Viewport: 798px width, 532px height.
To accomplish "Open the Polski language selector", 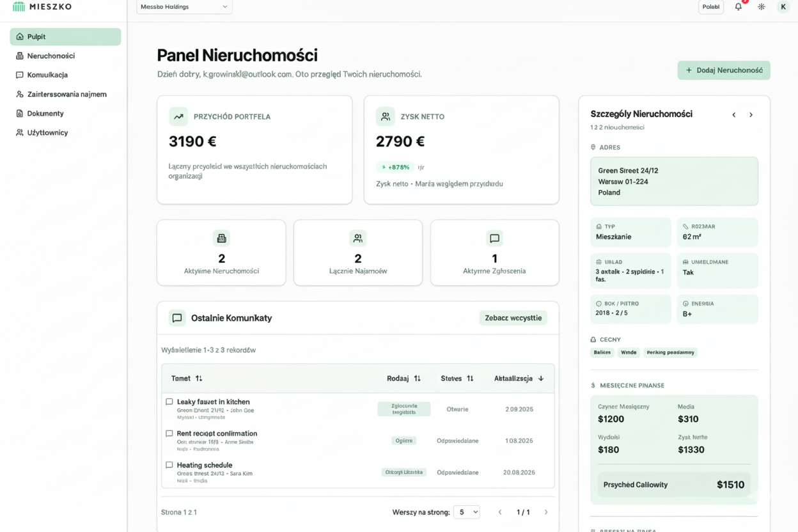I will (x=710, y=7).
